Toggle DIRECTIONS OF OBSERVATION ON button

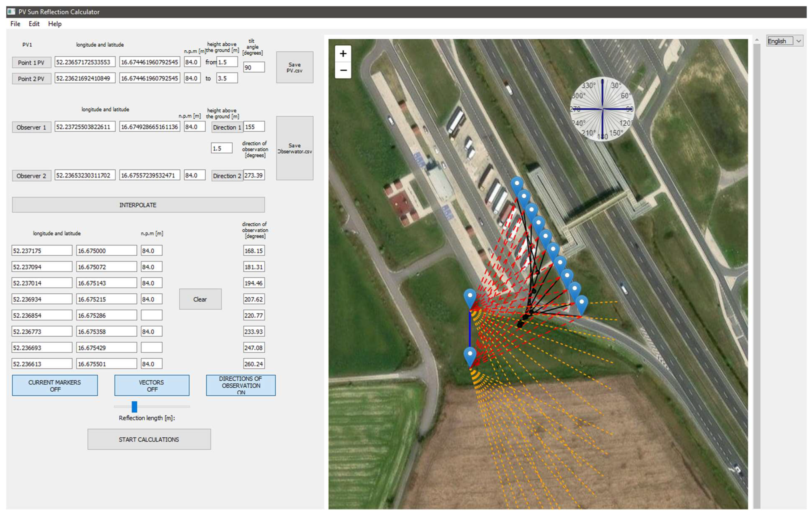240,385
